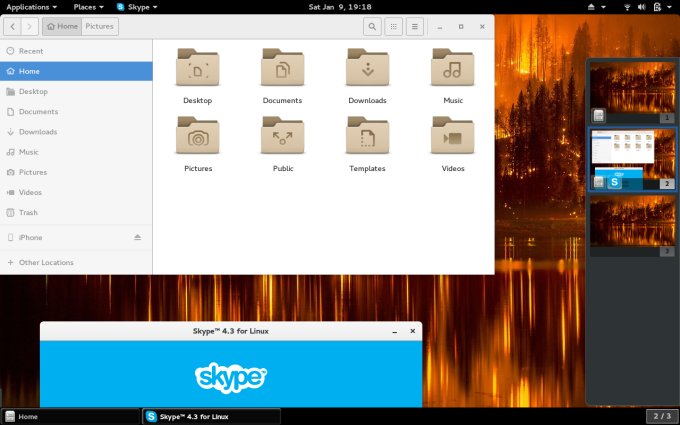Select Home in the sidebar
Image resolution: width=680 pixels, height=425 pixels.
point(76,71)
